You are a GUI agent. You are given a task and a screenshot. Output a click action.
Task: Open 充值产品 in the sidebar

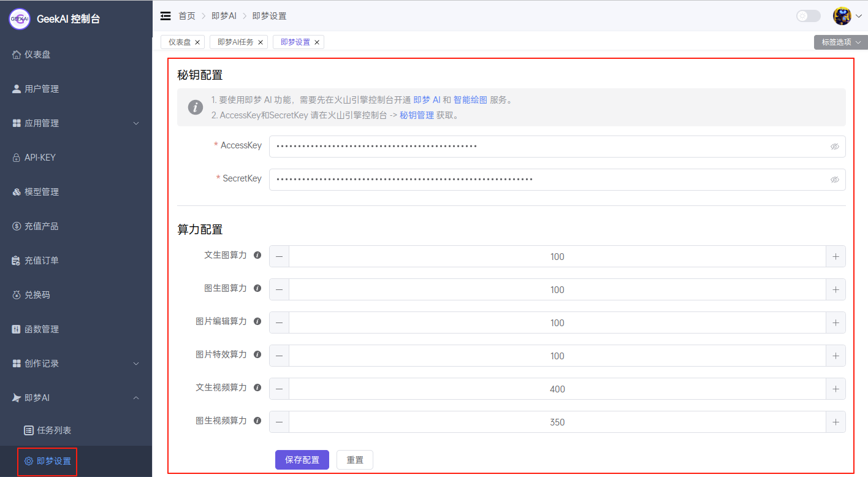(76, 226)
